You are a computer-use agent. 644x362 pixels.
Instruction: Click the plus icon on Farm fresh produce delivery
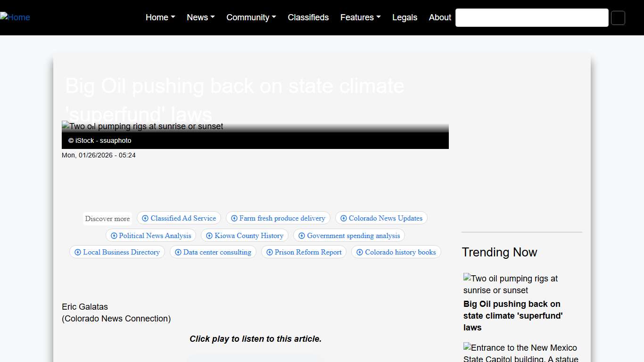[x=234, y=218]
